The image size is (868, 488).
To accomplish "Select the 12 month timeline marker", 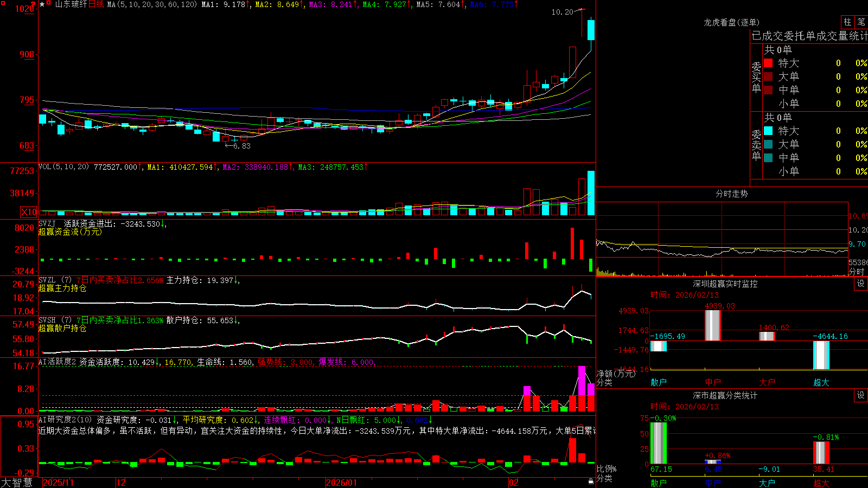I will pyautogui.click(x=122, y=483).
